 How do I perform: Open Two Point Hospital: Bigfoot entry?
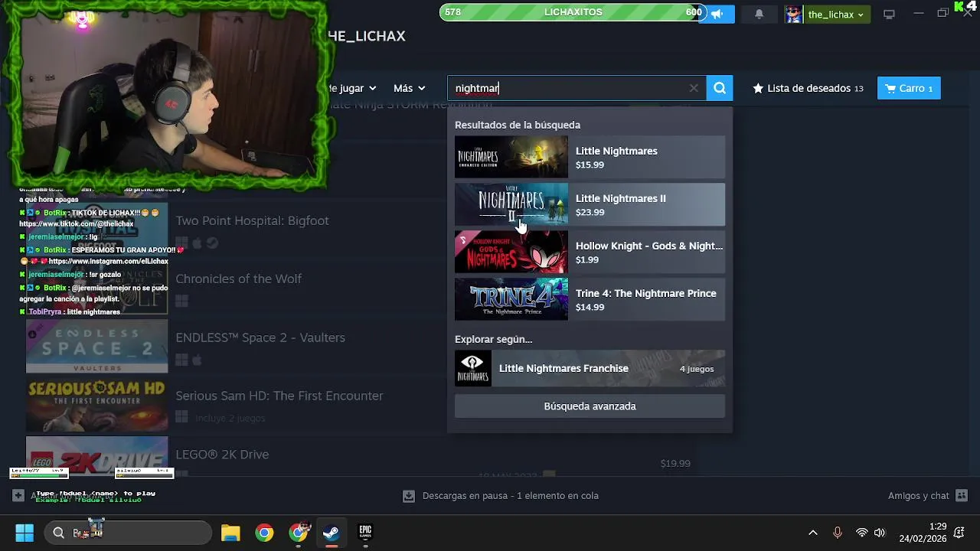[252, 220]
